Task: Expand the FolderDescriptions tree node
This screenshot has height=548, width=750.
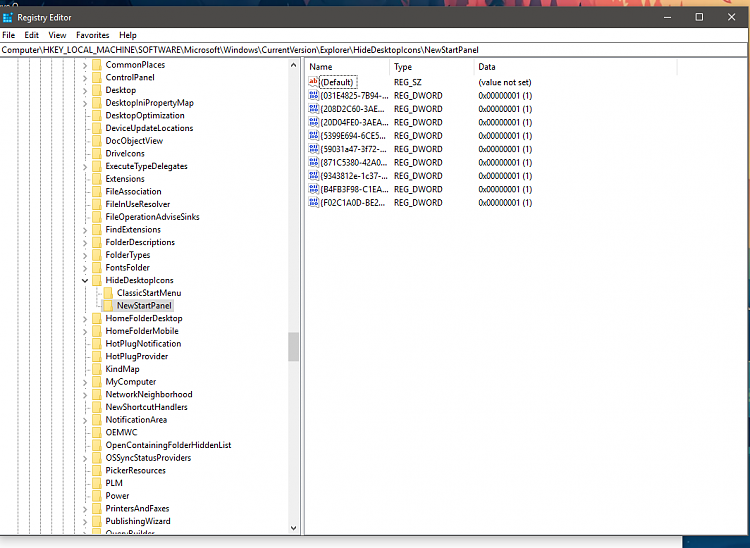Action: tap(85, 242)
